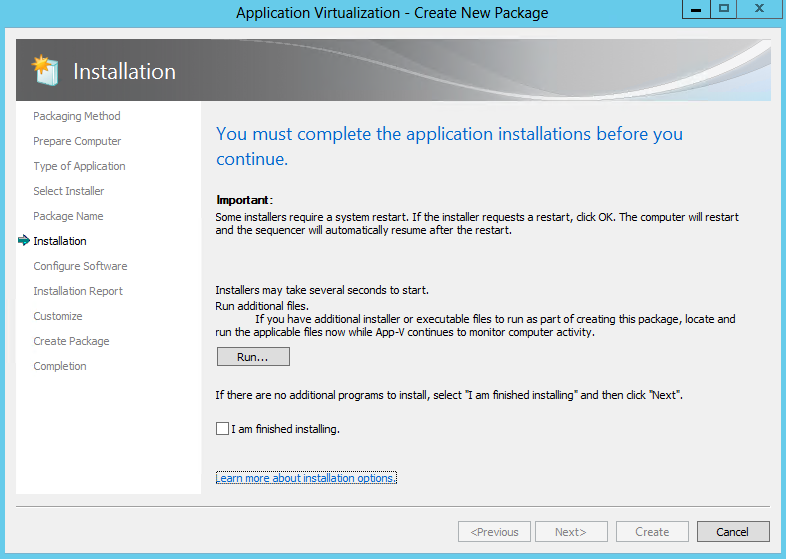The width and height of the screenshot is (786, 559).
Task: Check the 'I am finished installing' box
Action: click(x=222, y=429)
